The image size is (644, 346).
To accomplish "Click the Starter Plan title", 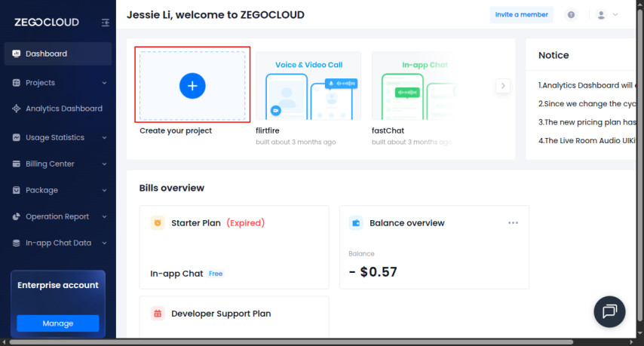I will 196,223.
